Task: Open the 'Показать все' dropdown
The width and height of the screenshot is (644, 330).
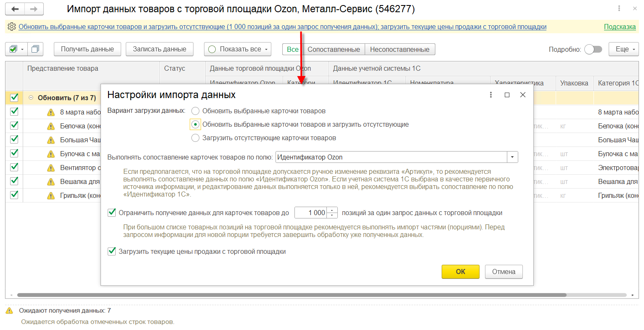Action: (x=238, y=49)
